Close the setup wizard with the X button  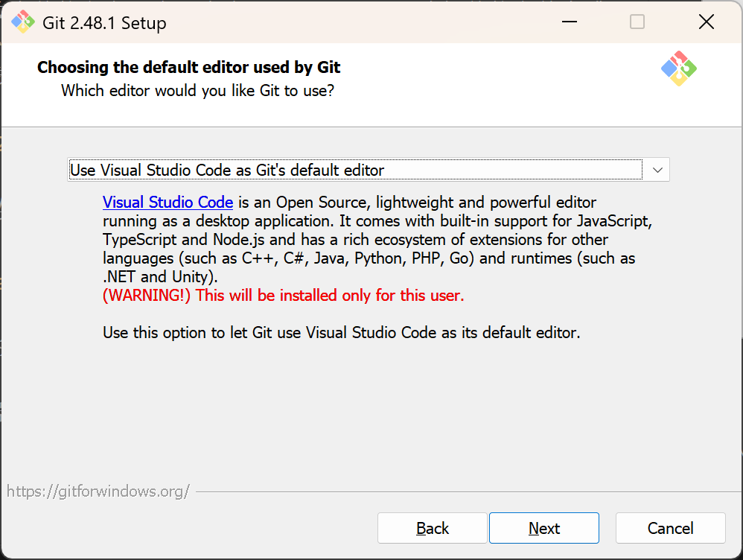706,22
